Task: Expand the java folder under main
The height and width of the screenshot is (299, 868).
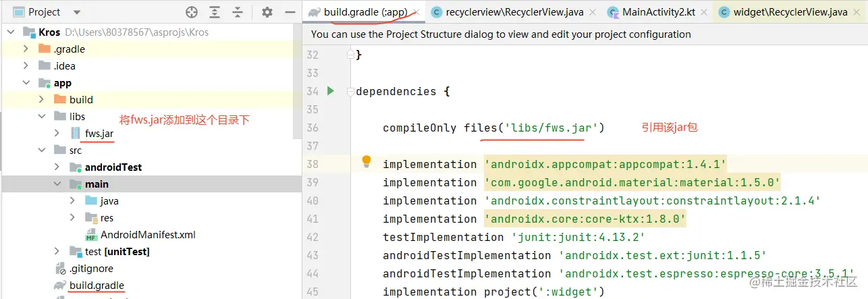Action: coord(72,200)
